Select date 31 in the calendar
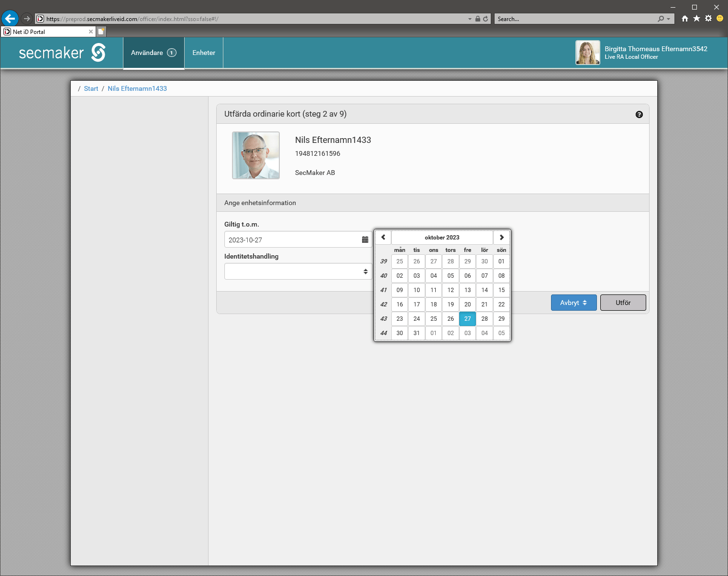 417,333
